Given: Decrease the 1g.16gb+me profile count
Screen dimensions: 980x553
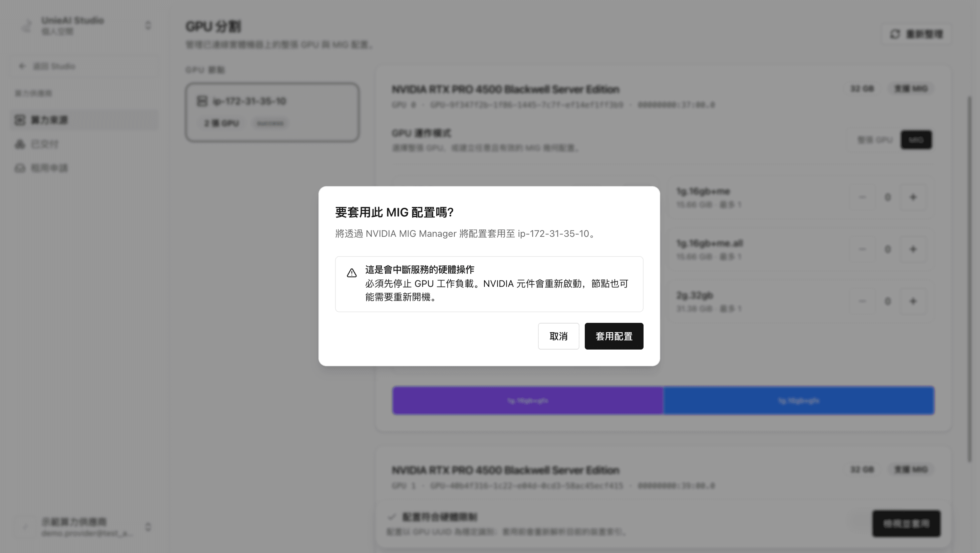Looking at the screenshot, I should [862, 197].
